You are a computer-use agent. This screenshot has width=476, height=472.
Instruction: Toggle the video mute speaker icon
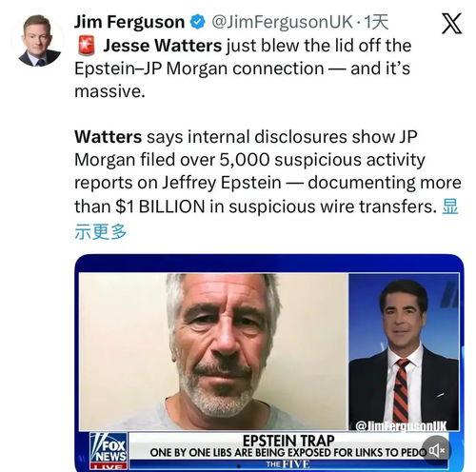(x=437, y=450)
